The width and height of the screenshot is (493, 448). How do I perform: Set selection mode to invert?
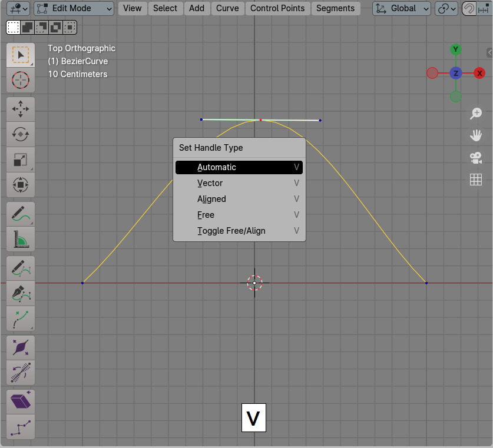(55, 27)
